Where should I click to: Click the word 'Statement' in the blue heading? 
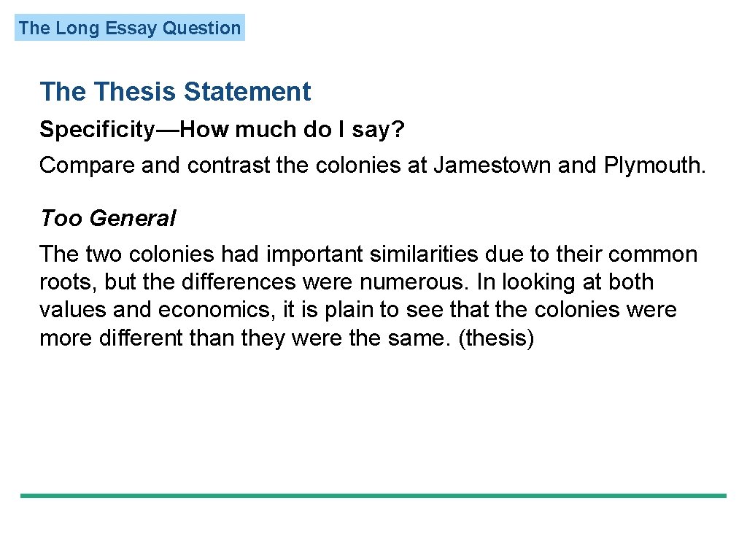(x=247, y=91)
